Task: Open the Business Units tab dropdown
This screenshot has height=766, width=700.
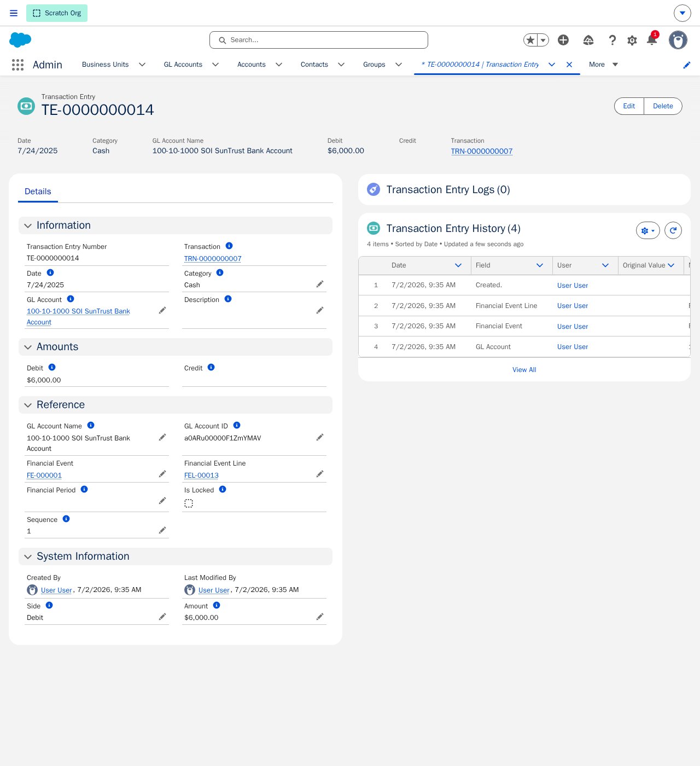Action: tap(142, 65)
